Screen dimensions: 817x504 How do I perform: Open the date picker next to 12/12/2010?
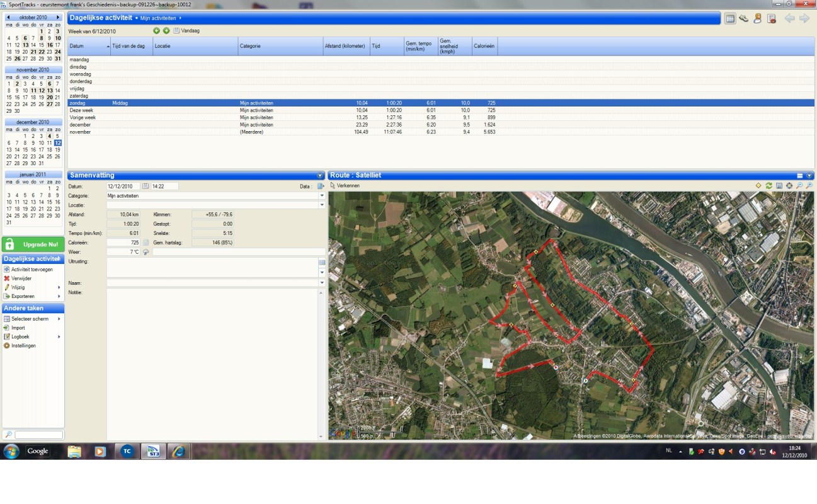pyautogui.click(x=146, y=186)
